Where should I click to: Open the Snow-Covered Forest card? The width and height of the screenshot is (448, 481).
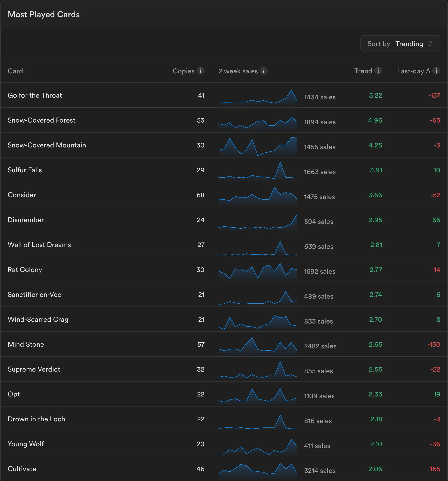pos(41,120)
